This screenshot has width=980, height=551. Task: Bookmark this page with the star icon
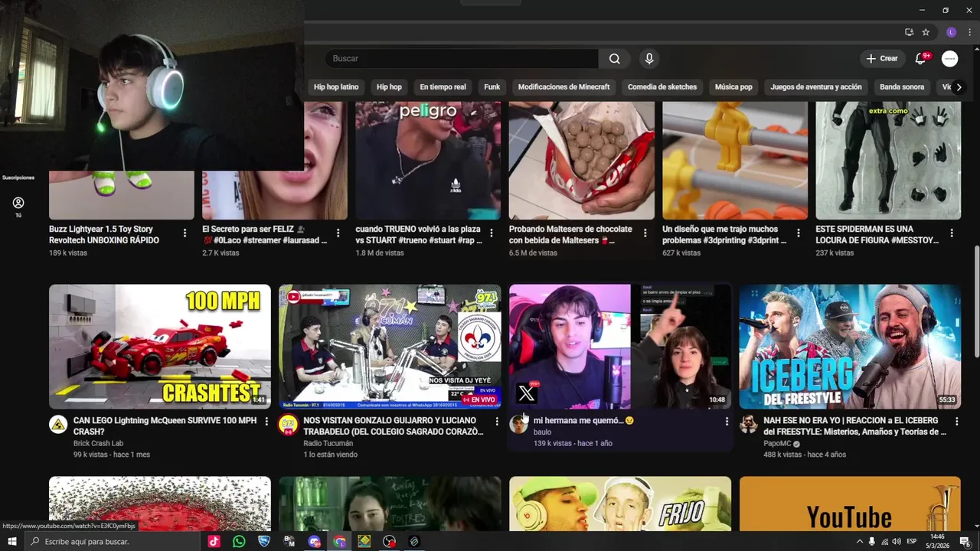(926, 32)
